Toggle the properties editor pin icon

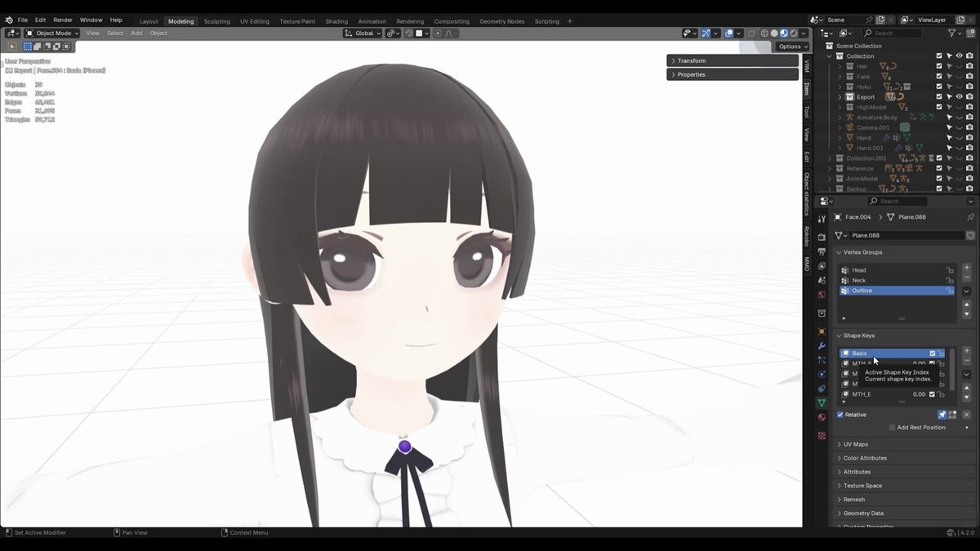(x=971, y=216)
